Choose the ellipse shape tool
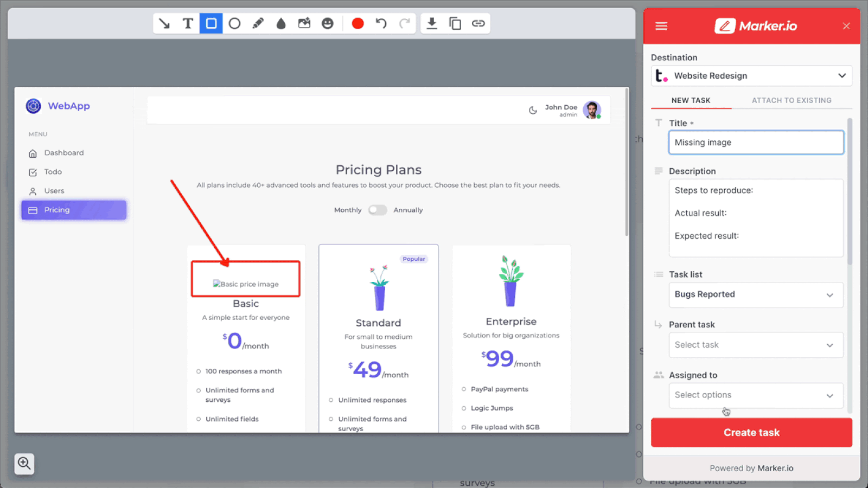The image size is (868, 488). 234,23
